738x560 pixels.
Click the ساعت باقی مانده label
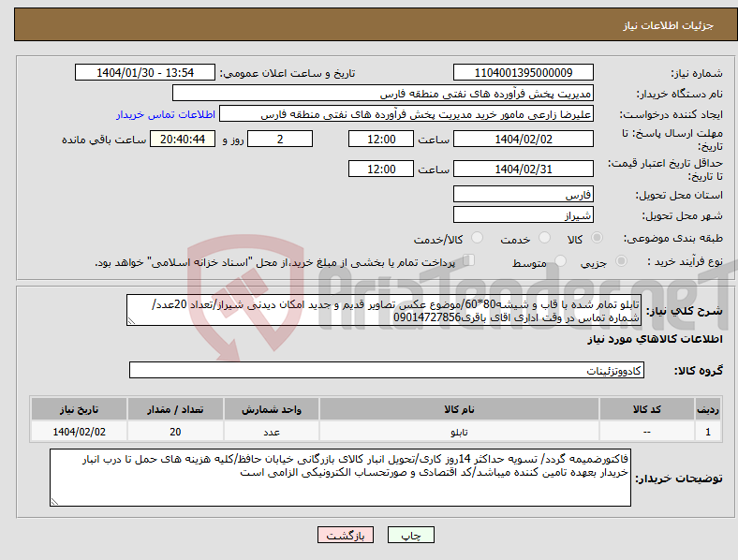pyautogui.click(x=104, y=140)
